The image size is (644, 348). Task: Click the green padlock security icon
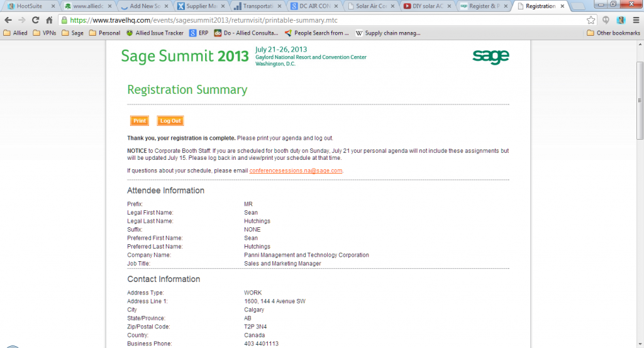[64, 20]
